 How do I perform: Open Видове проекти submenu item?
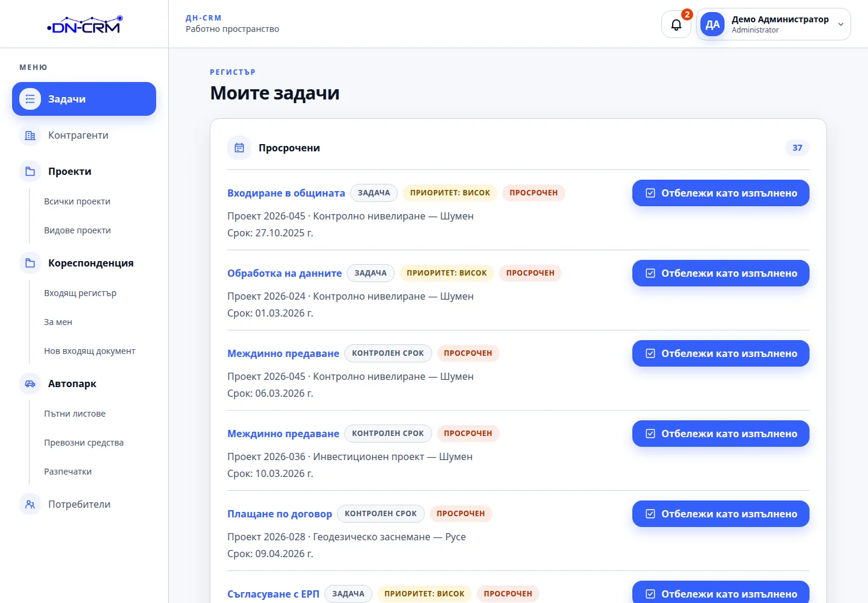77,230
